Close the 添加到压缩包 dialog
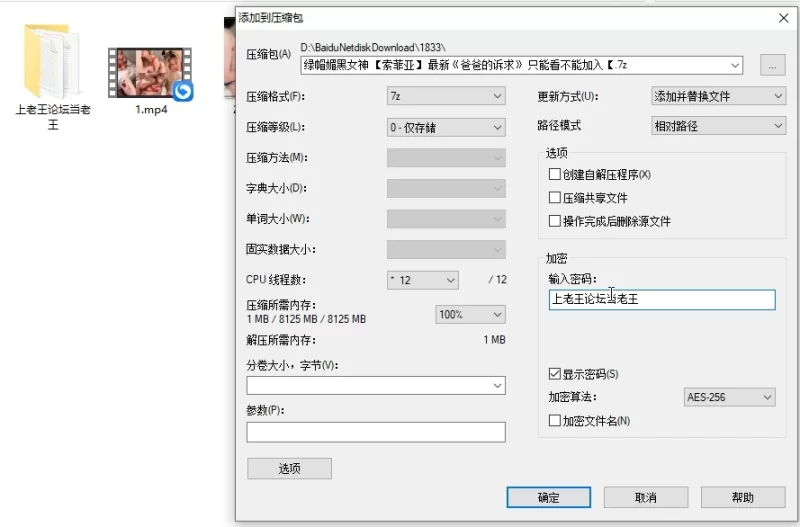The width and height of the screenshot is (800, 527). tap(784, 18)
